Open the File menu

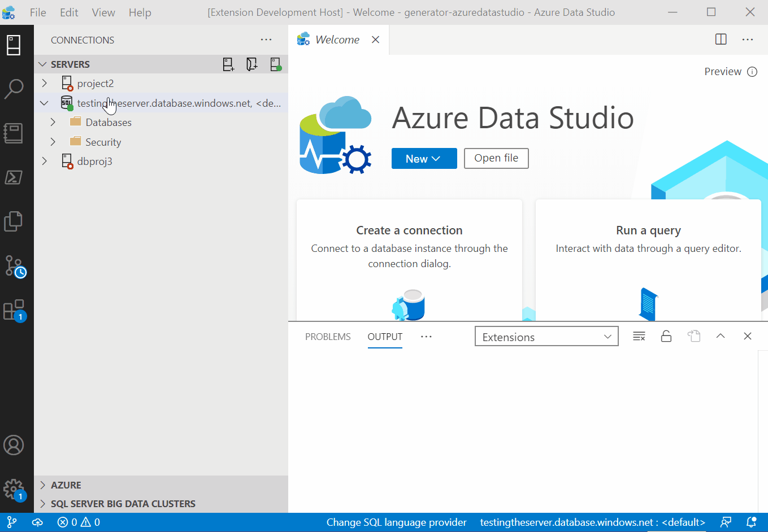click(38, 12)
